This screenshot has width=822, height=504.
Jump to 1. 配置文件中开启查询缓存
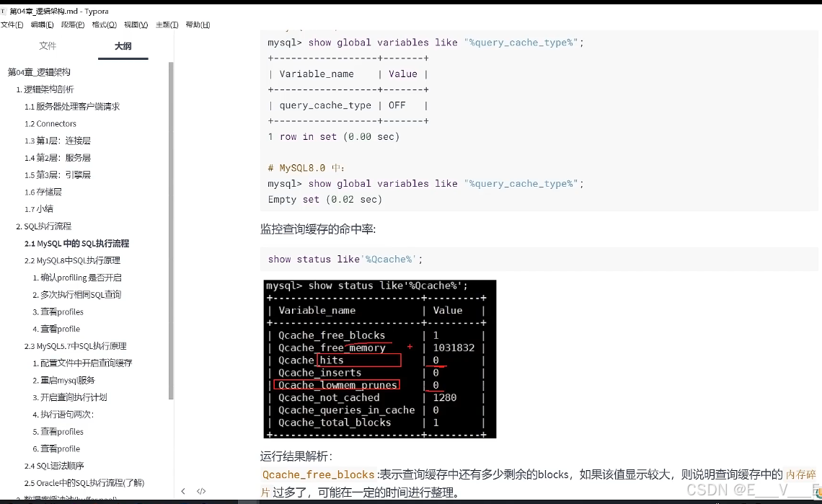click(82, 363)
